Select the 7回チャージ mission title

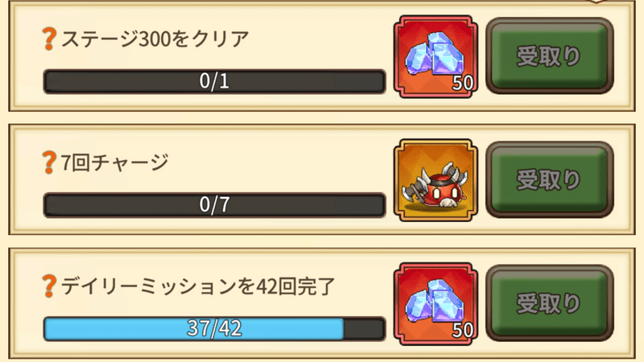tap(114, 162)
